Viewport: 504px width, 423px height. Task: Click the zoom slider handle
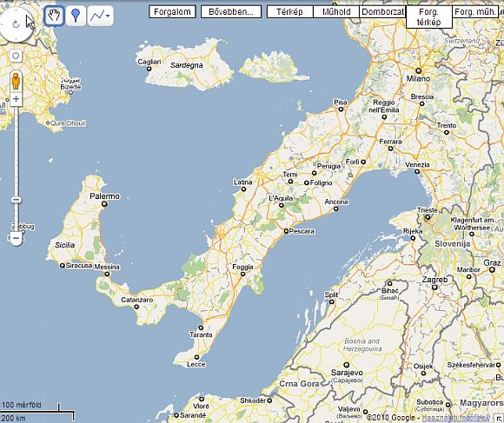click(16, 200)
